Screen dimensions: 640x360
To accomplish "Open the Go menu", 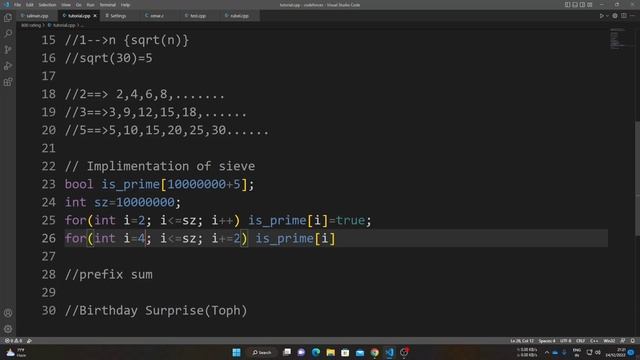I will click(x=78, y=5).
